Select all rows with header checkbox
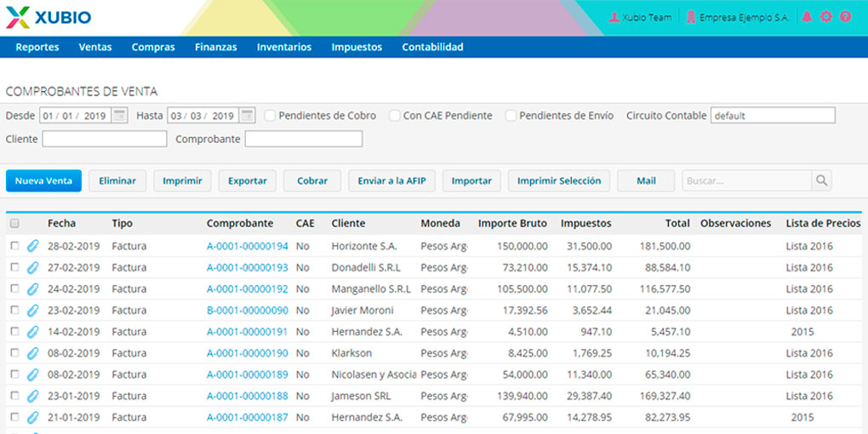 click(x=14, y=224)
